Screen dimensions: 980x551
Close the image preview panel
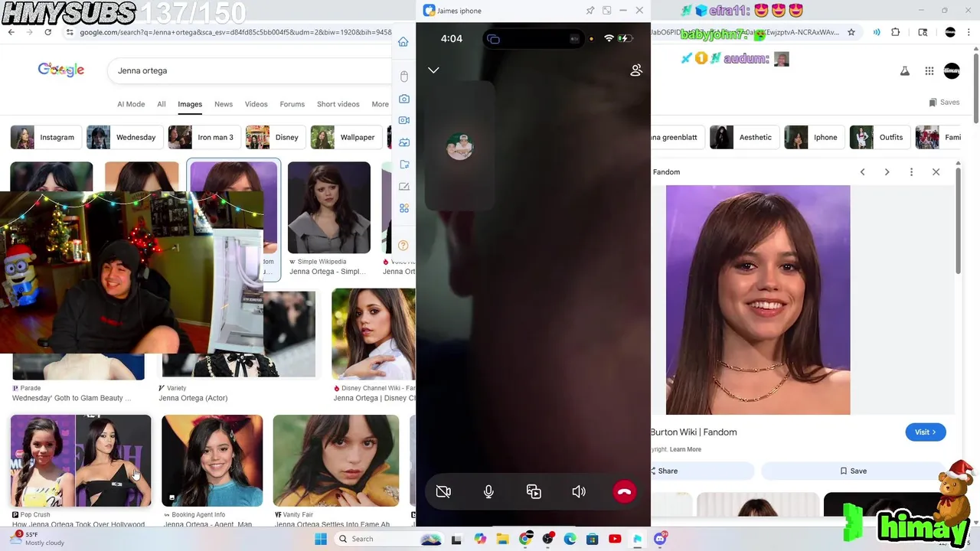tap(936, 172)
